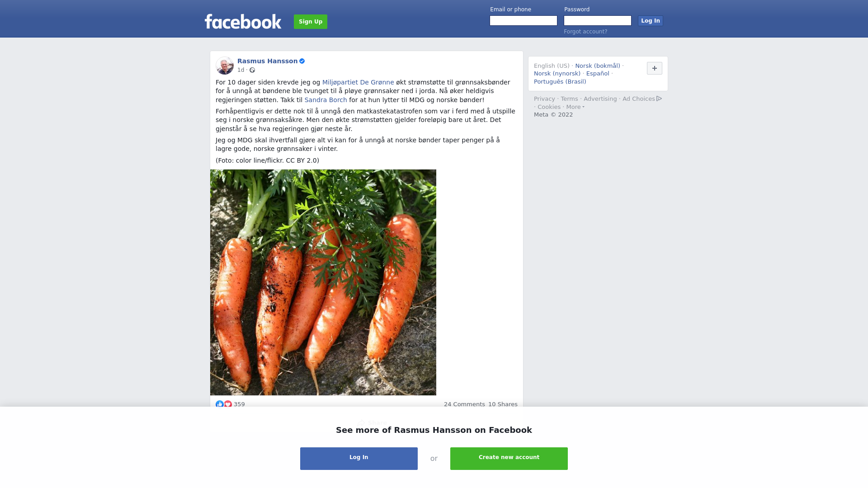Screen dimensions: 868x488
Task: Click the Love heart reaction icon
Action: click(x=228, y=404)
